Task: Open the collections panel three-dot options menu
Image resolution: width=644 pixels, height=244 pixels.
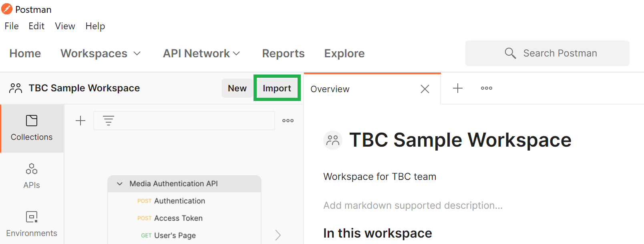Action: 288,121
